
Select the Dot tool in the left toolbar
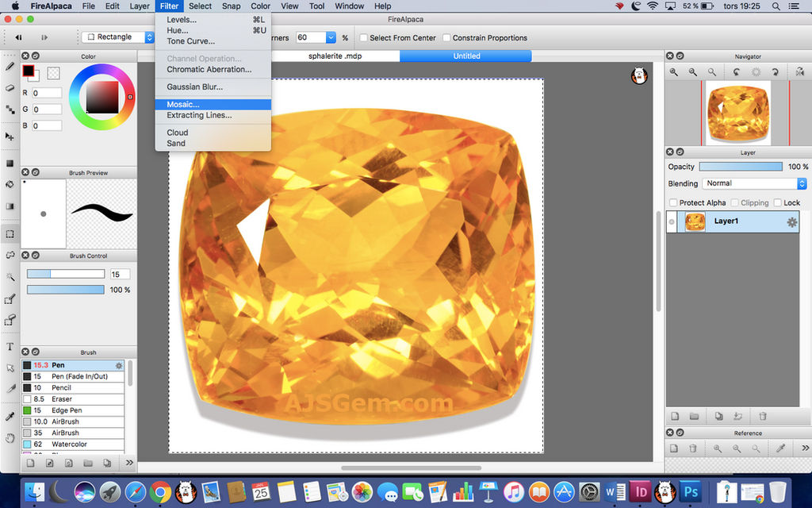[10, 110]
